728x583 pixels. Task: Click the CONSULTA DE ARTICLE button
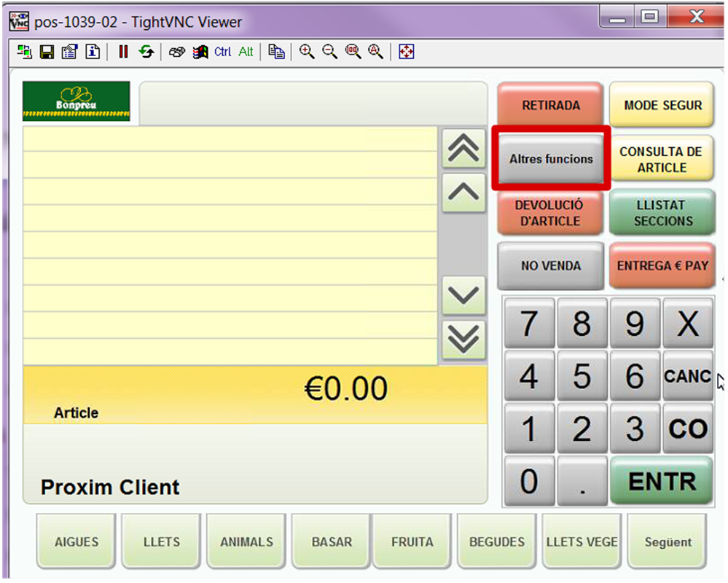(661, 159)
